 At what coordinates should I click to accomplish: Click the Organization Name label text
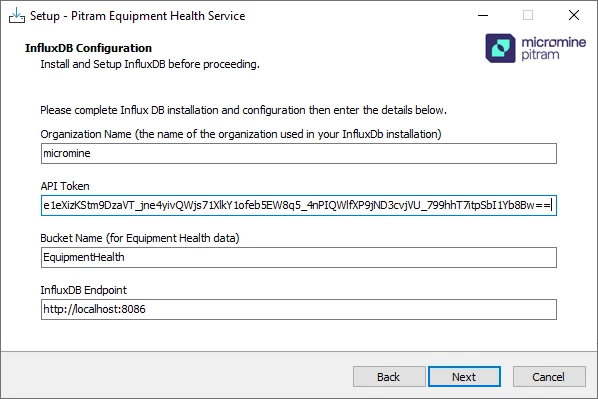pos(241,134)
